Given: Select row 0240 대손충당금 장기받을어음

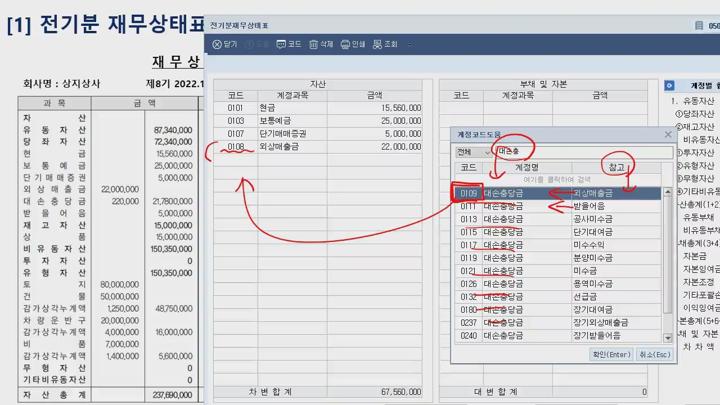Looking at the screenshot, I should pyautogui.click(x=557, y=336).
